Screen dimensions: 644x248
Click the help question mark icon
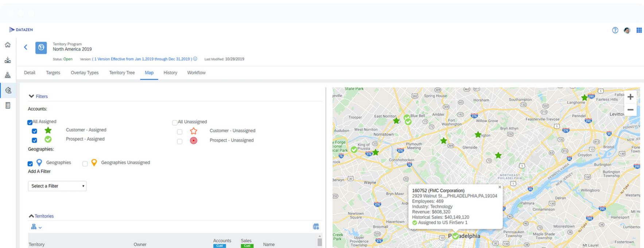click(x=615, y=30)
